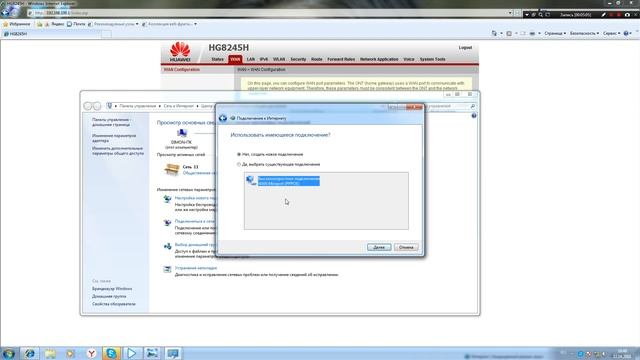
Task: Click 'Брандмауэр Windows' link in Control Panel sidebar
Action: pos(112,289)
